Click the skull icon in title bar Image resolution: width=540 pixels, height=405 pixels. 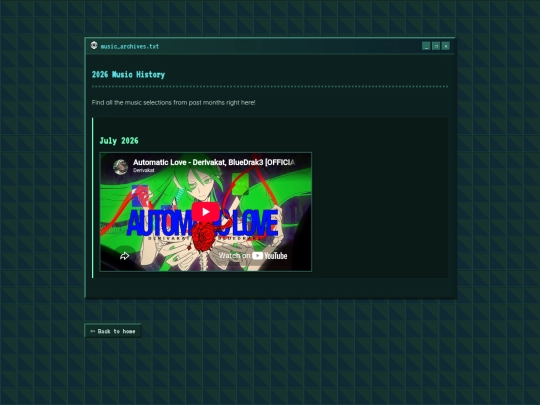point(94,45)
